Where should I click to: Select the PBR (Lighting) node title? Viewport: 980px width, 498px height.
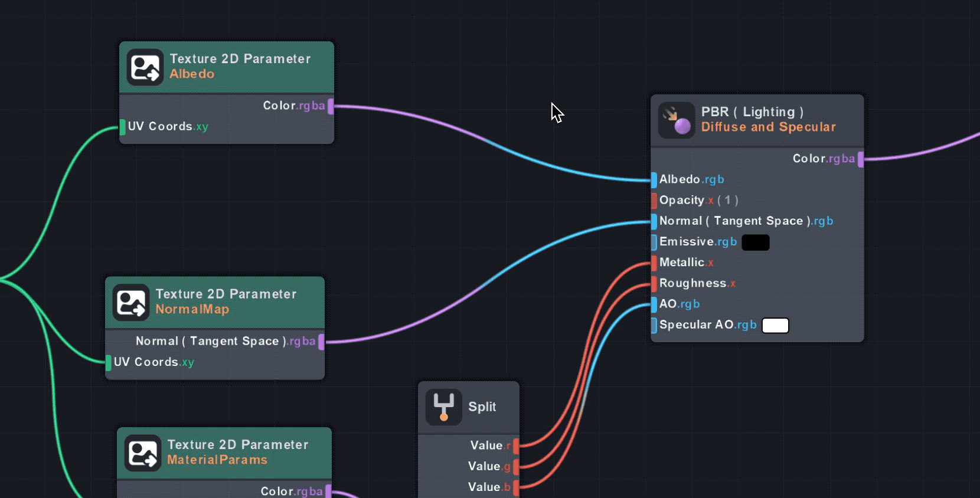(752, 112)
